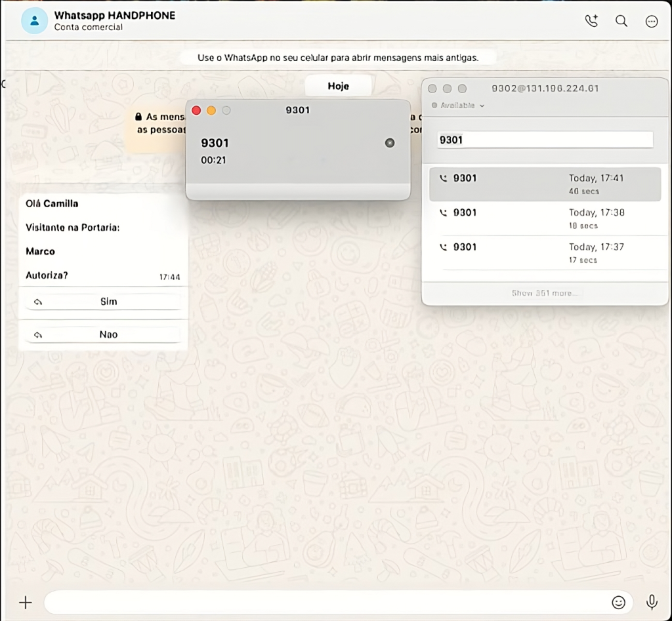Click phone icon of the 17:38 call entry
This screenshot has height=621, width=672.
[x=443, y=213]
